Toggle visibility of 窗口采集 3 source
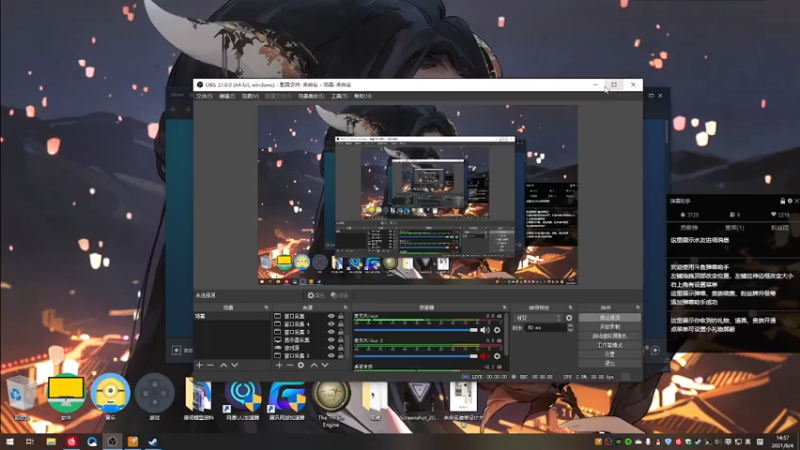Screen dimensions: 800x450 point(331,332)
